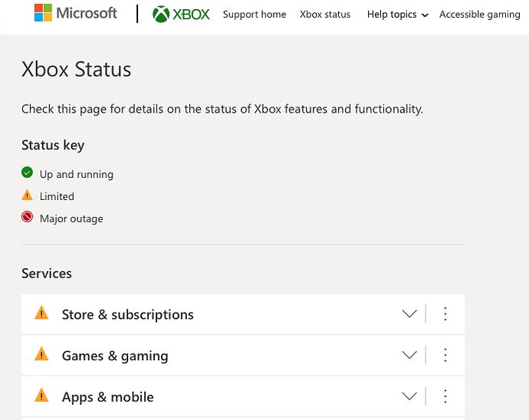This screenshot has height=420, width=529.
Task: Click the 'Check this page for details' text
Action: point(222,110)
